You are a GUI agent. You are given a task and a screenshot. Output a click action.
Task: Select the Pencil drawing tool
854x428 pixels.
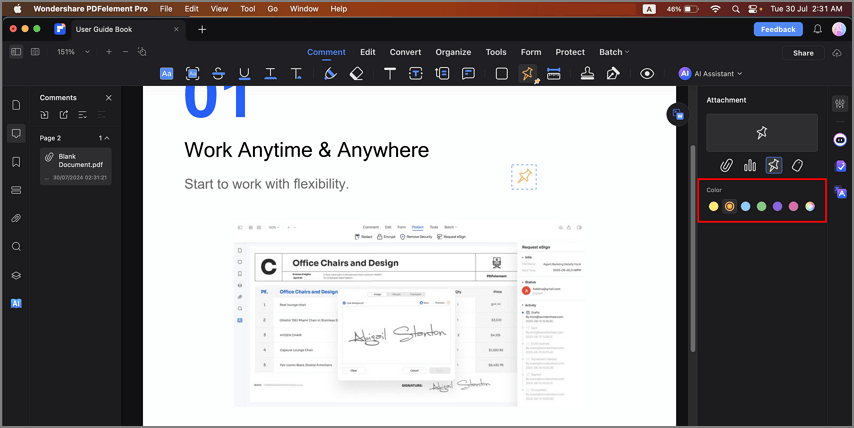[x=330, y=74]
